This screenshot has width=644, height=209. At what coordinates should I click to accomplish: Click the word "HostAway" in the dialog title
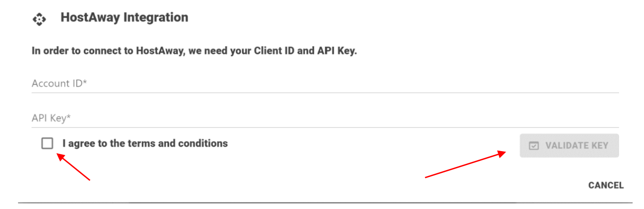tap(91, 18)
